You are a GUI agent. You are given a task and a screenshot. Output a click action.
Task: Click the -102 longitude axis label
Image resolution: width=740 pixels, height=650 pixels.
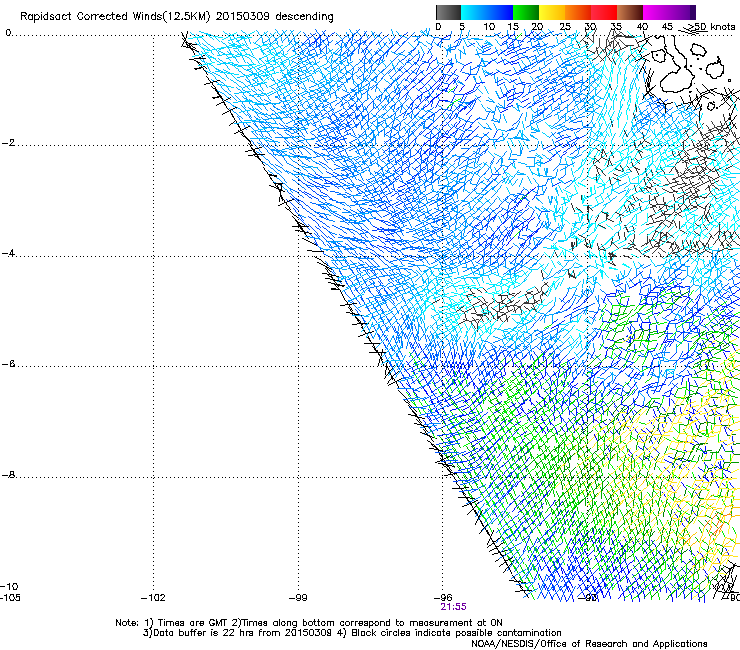153,598
